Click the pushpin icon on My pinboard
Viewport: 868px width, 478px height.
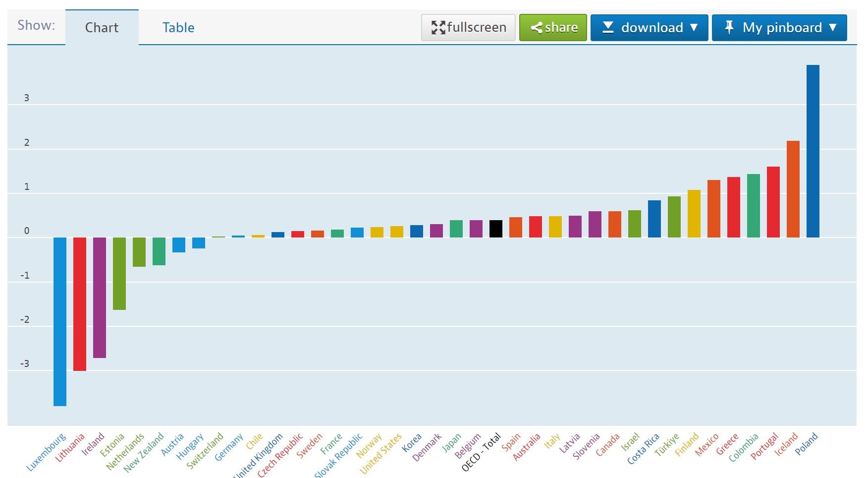[x=729, y=27]
